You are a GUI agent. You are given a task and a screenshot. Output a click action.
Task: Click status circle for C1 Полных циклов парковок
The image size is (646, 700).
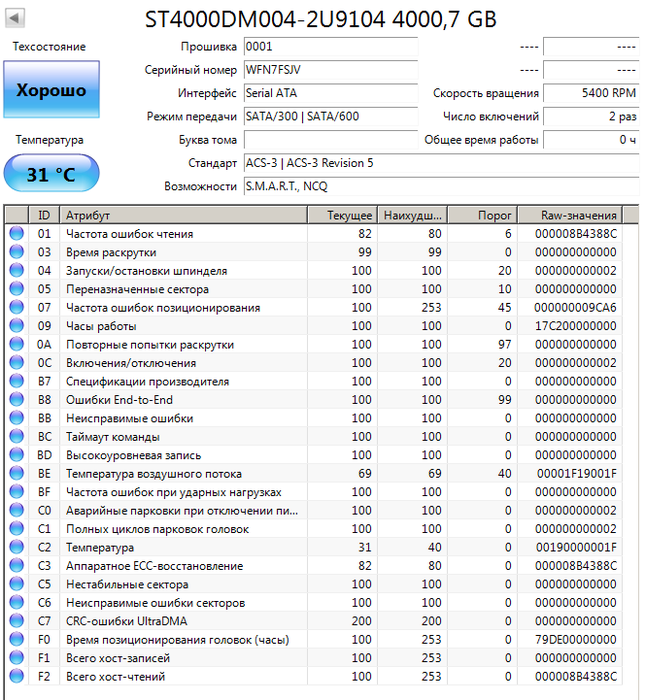pos(17,529)
